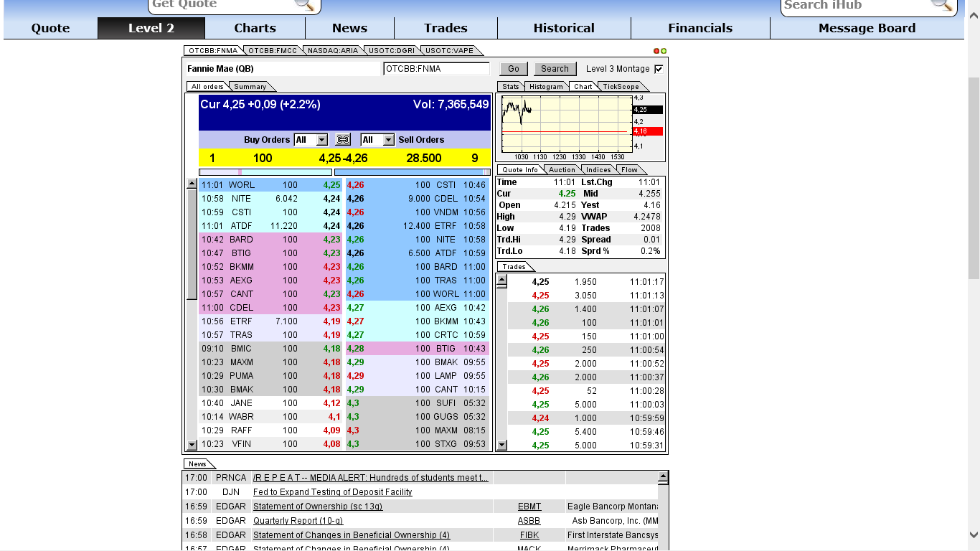The width and height of the screenshot is (980, 551).
Task: Click the up arrow on the News panel scrollbar
Action: pos(661,476)
